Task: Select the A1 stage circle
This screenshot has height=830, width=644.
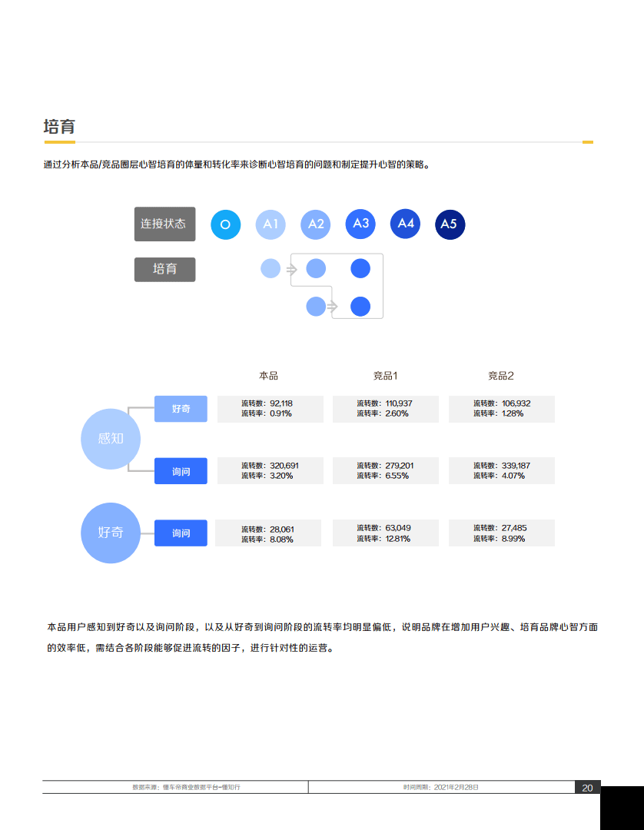Action: (x=270, y=224)
